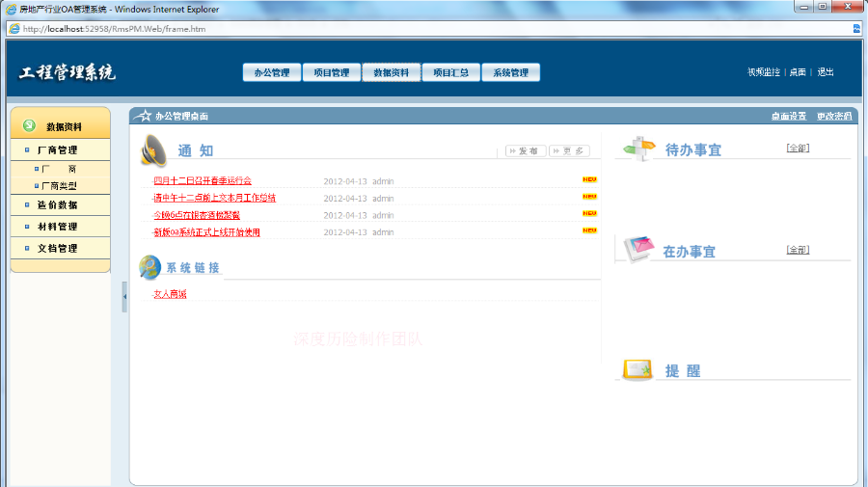Click the 通知 section heading

[196, 150]
